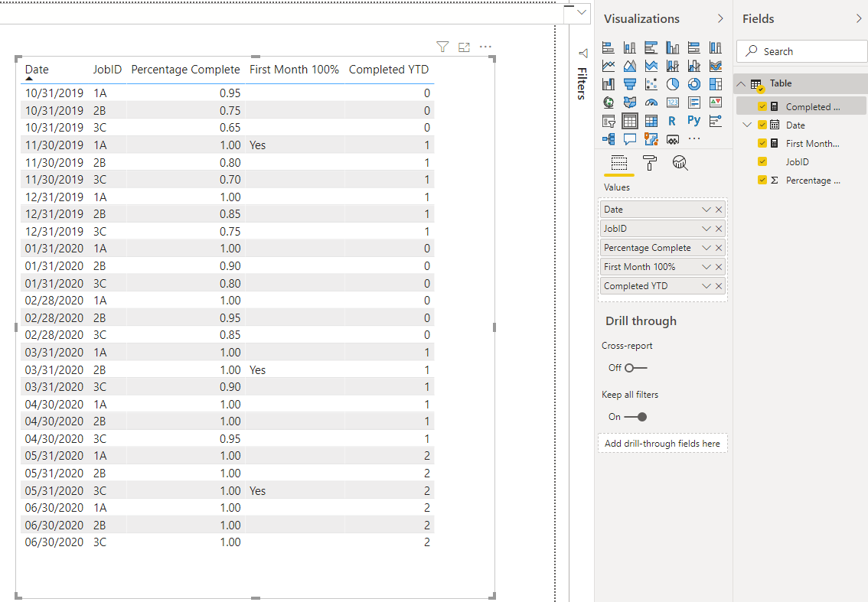This screenshot has width=868, height=602.
Task: Choose the clustered bar chart visual
Action: (651, 47)
